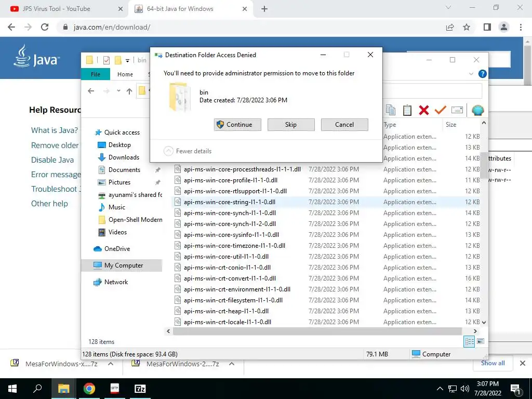Toggle the Chrome side panel icon

[487, 27]
